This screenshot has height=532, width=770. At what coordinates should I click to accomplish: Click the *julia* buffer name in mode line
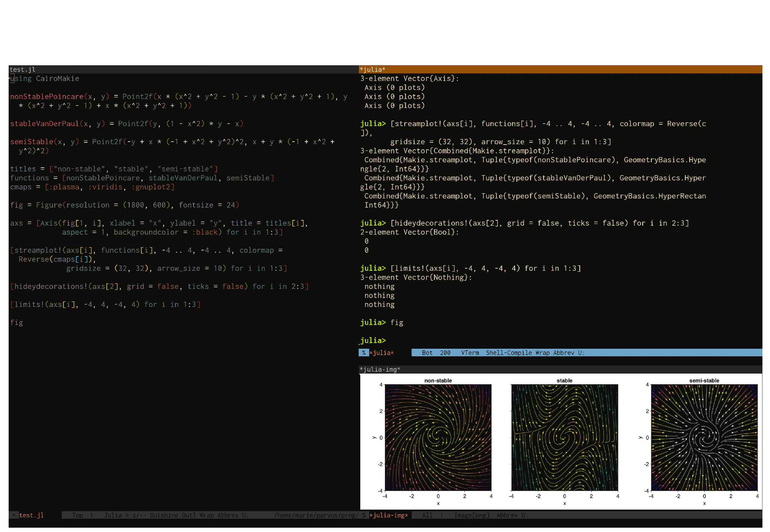click(382, 353)
